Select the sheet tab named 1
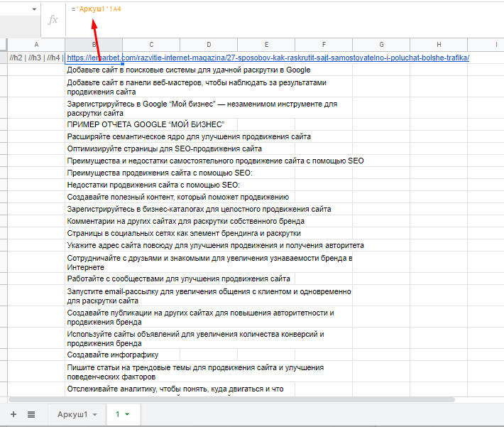Viewport: 504px width, 427px height. pyautogui.click(x=116, y=414)
